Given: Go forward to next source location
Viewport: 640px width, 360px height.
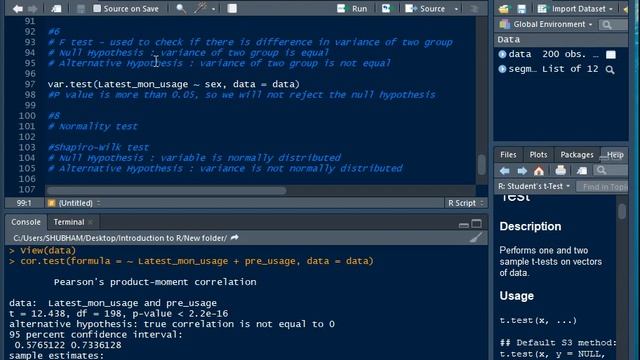Looking at the screenshot, I should click(33, 9).
